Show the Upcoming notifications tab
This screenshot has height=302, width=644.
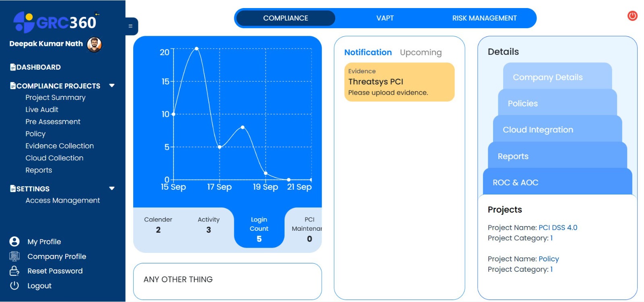point(421,52)
